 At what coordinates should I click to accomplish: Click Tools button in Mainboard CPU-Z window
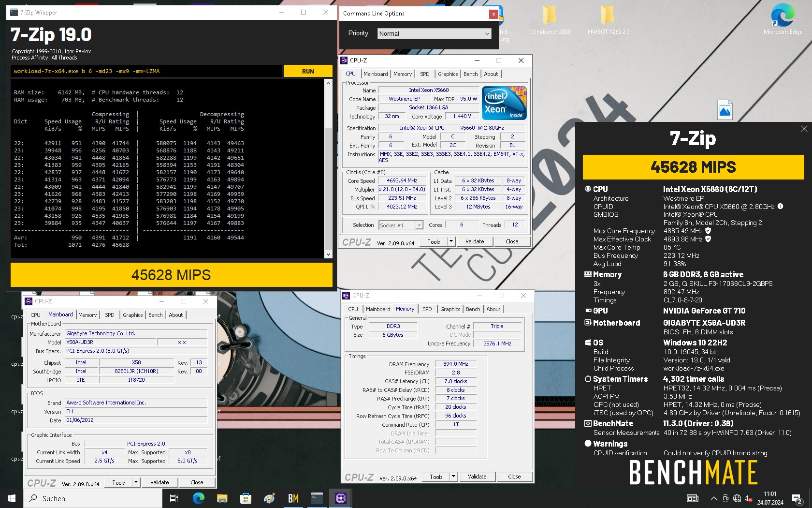pyautogui.click(x=118, y=482)
